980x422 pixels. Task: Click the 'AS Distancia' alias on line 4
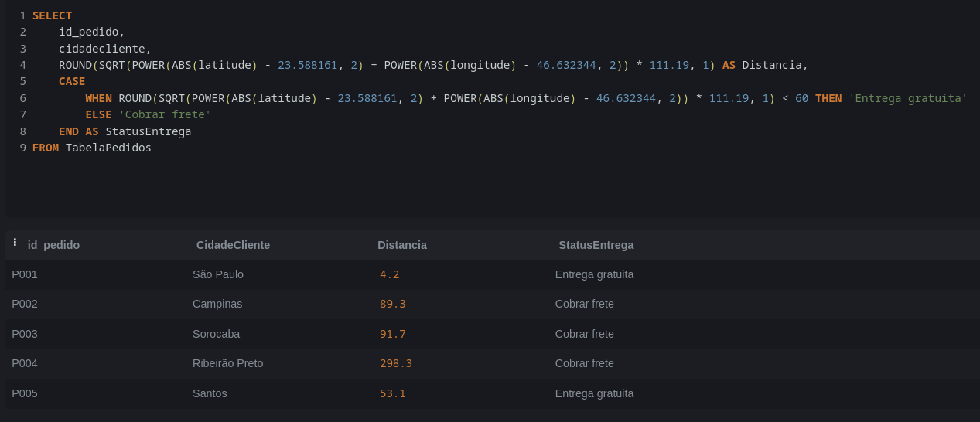(761, 65)
